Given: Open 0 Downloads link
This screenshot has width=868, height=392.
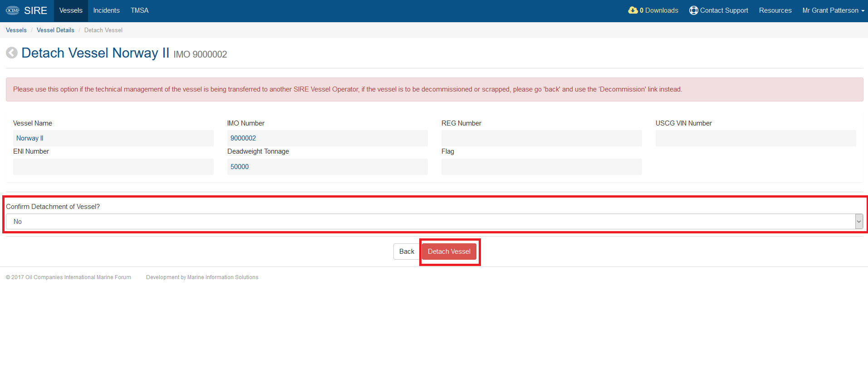Looking at the screenshot, I should click(653, 10).
